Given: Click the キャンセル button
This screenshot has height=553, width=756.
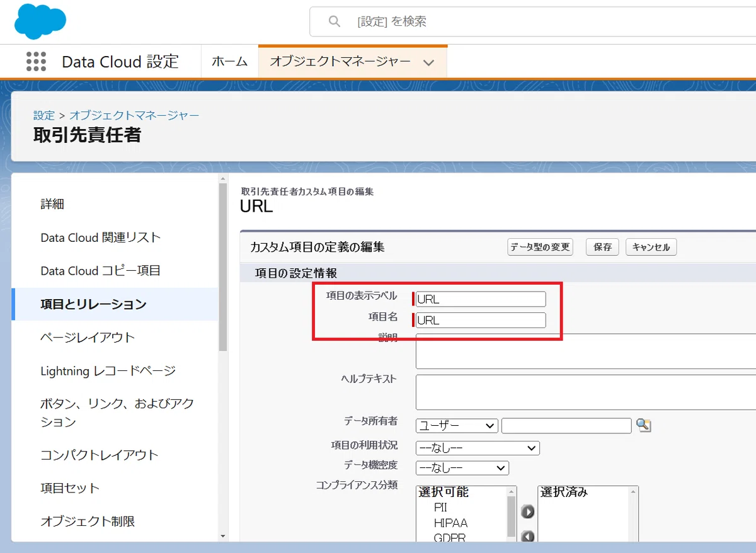Looking at the screenshot, I should coord(651,247).
